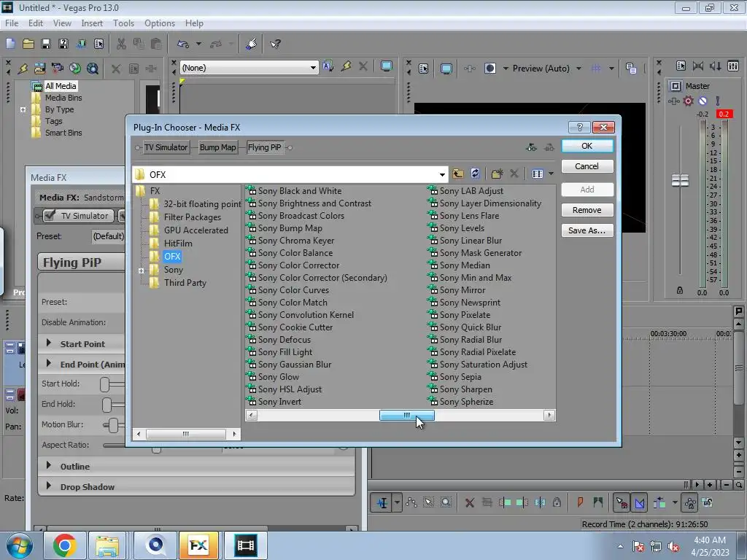747x560 pixels.
Task: Click the External Monitor icon in Trimmer
Action: pyautogui.click(x=387, y=66)
